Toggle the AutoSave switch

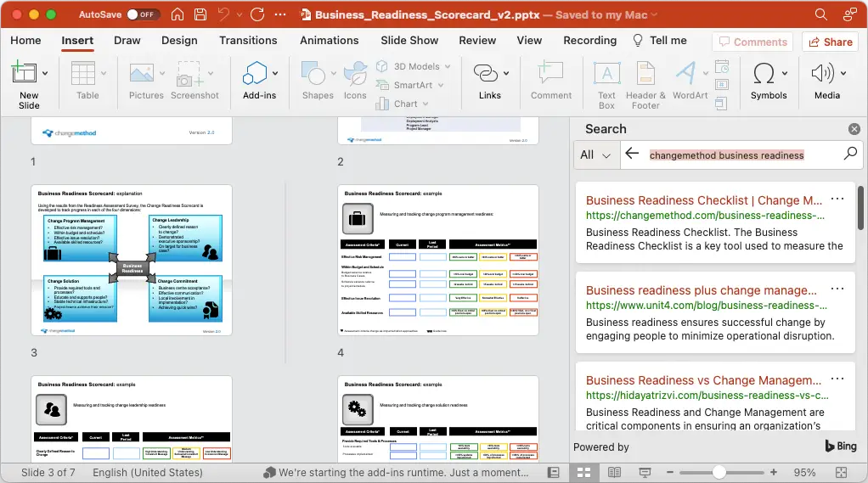coord(143,14)
